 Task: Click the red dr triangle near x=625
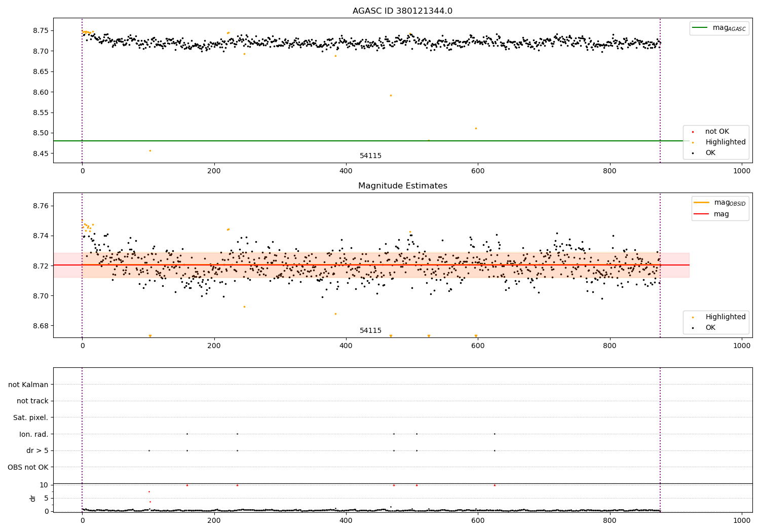(x=495, y=485)
